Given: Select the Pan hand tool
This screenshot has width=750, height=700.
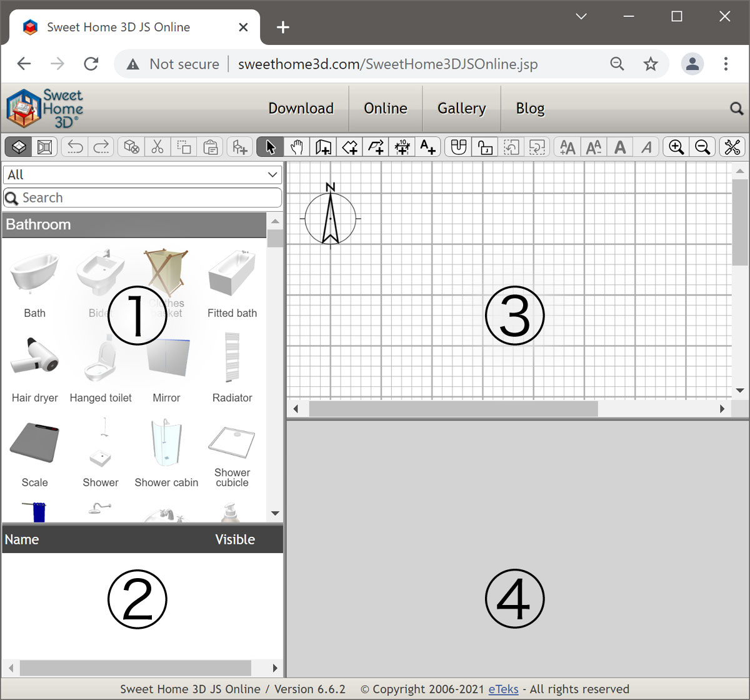Looking at the screenshot, I should [x=297, y=147].
